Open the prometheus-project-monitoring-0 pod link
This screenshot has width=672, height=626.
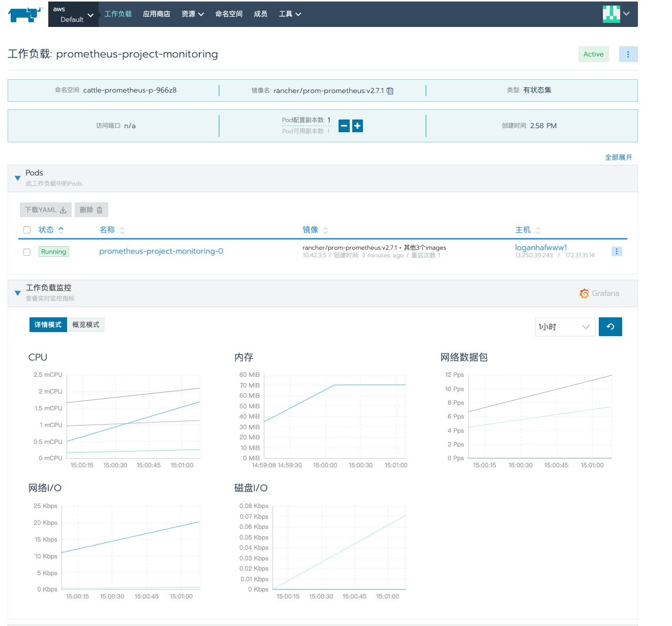(x=161, y=251)
